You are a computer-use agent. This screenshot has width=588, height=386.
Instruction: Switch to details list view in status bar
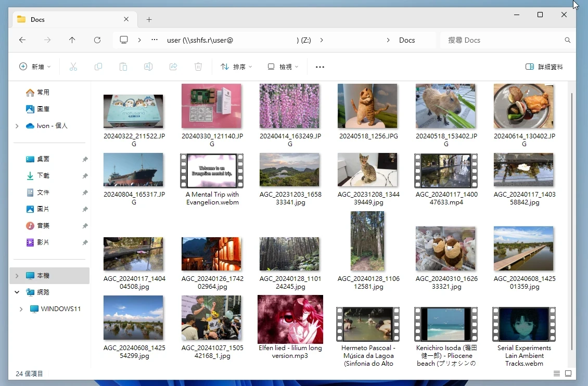click(557, 374)
